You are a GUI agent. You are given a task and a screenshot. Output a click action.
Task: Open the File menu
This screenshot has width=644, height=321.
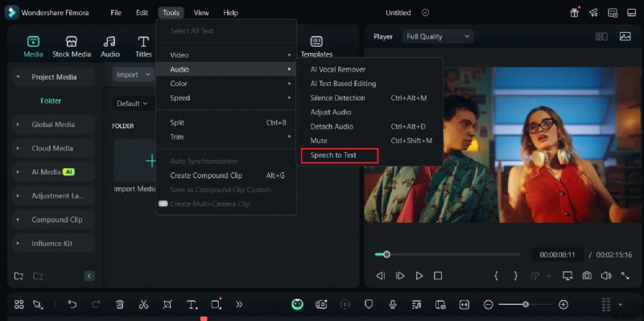[116, 13]
